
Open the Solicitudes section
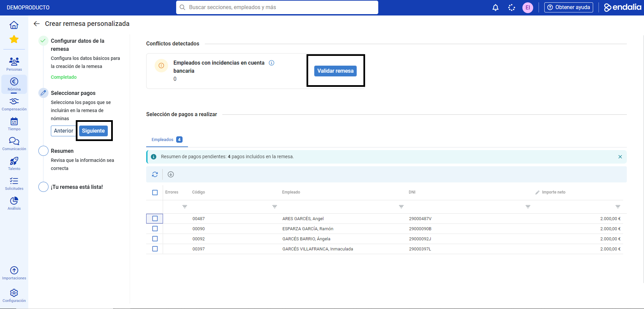14,183
